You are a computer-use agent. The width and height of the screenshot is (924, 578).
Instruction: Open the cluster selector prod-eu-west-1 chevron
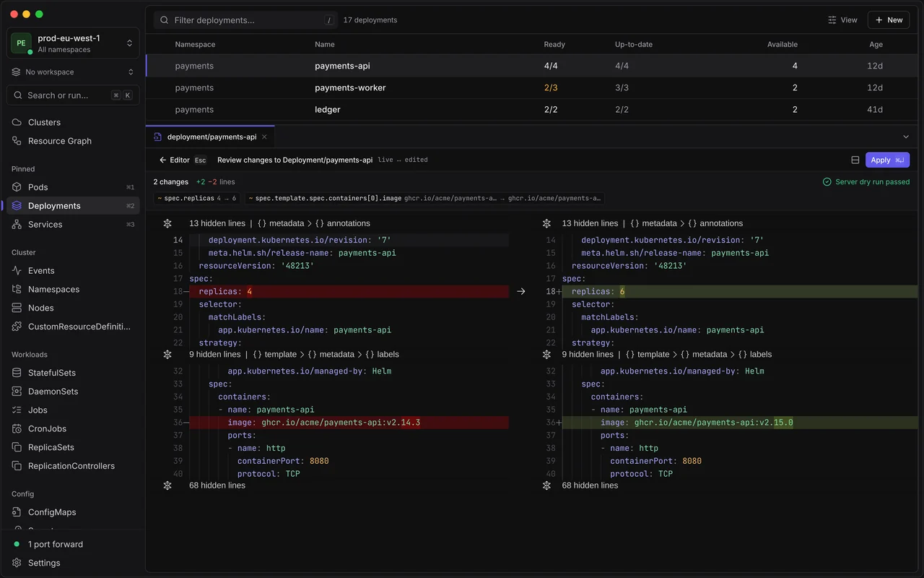point(130,43)
